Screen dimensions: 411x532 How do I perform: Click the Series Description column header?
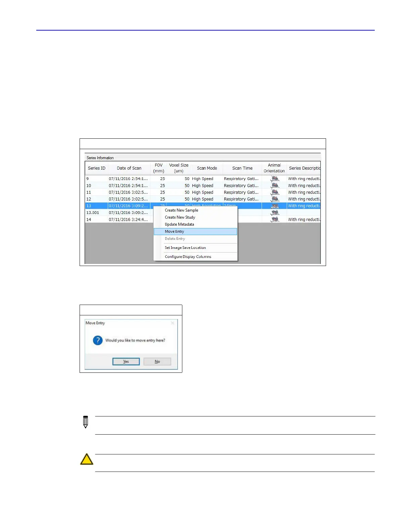pyautogui.click(x=304, y=168)
